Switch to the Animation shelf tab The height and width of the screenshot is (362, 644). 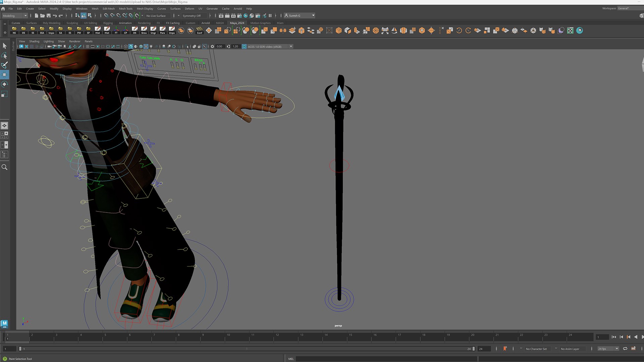(x=125, y=23)
